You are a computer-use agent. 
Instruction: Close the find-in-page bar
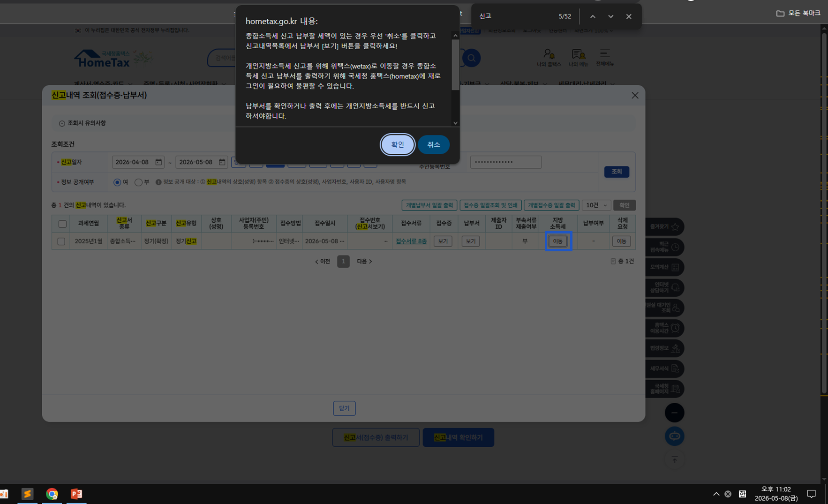point(629,16)
